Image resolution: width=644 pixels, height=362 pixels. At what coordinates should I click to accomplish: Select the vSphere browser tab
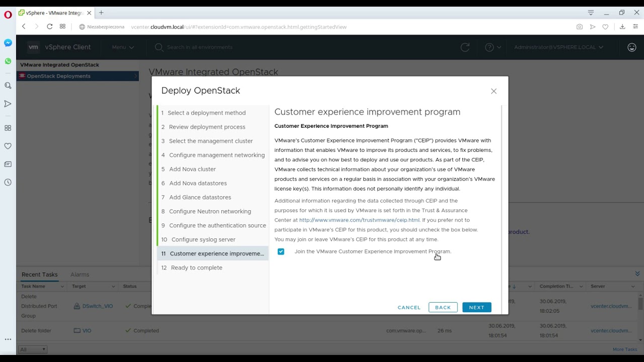(54, 13)
